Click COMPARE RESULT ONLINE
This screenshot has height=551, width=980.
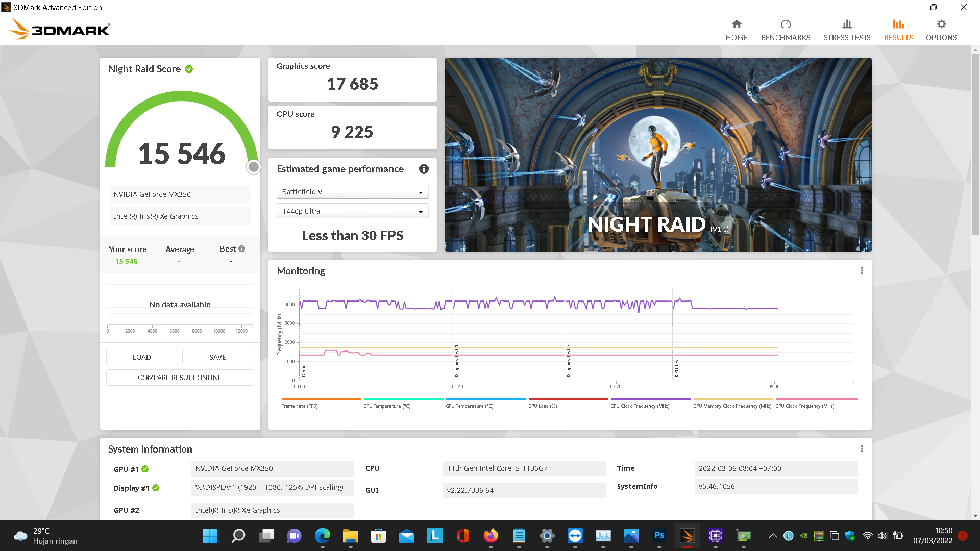tap(180, 378)
